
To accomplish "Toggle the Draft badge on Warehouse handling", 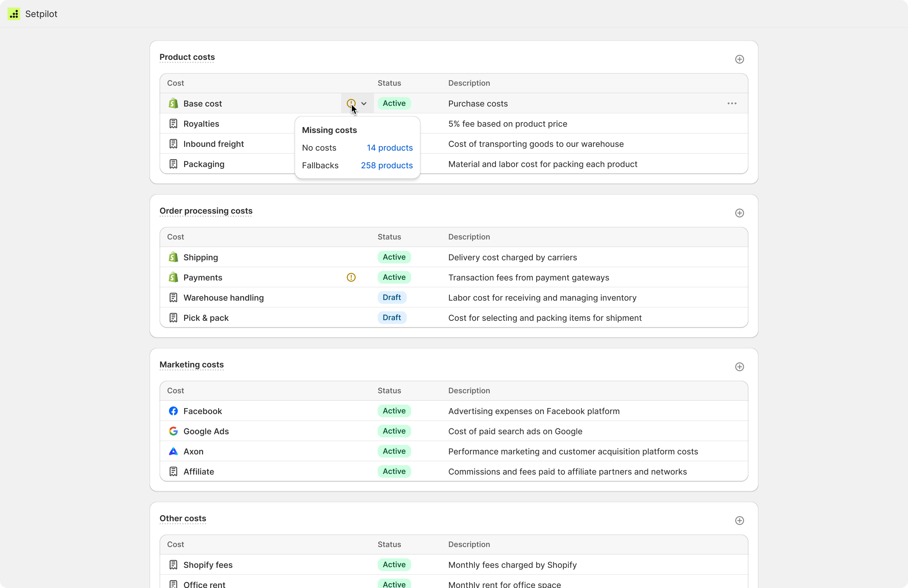I will click(392, 297).
